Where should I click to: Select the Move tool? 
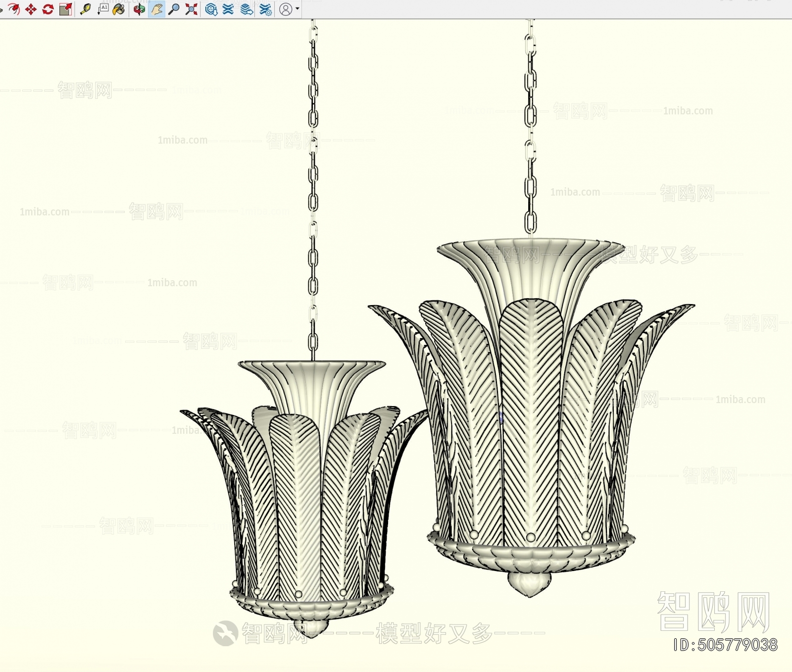tap(31, 9)
